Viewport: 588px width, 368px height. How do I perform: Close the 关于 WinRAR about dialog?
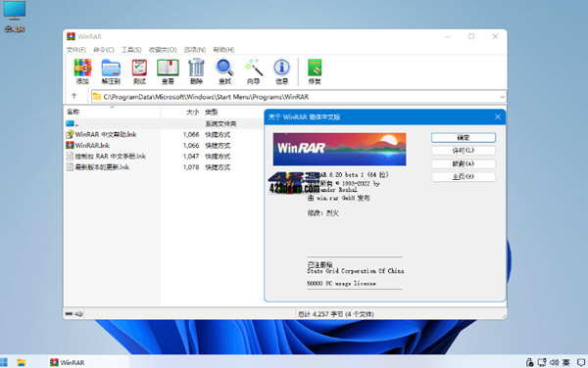(498, 116)
